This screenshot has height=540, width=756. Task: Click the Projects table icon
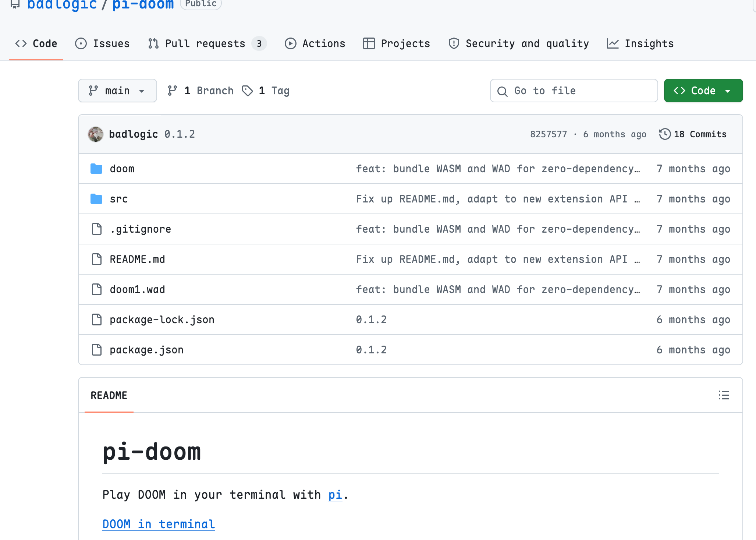point(369,43)
